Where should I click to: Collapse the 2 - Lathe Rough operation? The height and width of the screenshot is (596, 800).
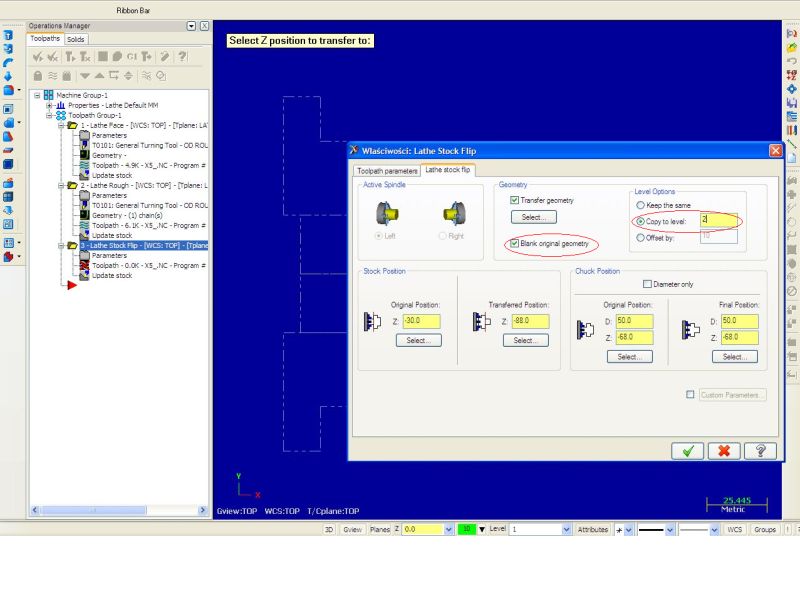(61, 186)
